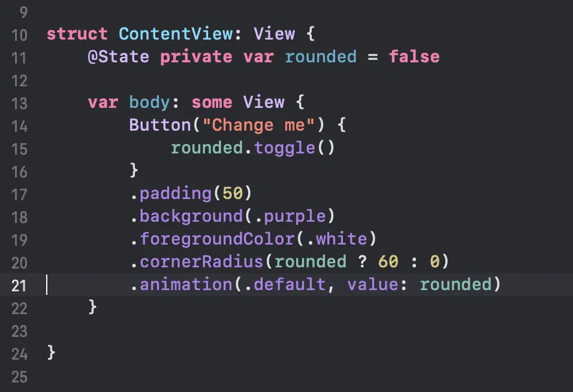Click line number 14 in the gutter
This screenshot has width=573, height=392.
point(19,126)
